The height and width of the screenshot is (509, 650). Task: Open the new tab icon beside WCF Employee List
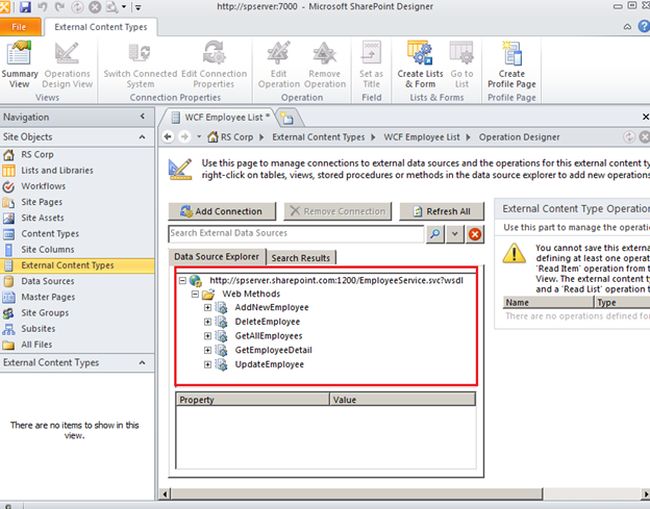click(287, 119)
